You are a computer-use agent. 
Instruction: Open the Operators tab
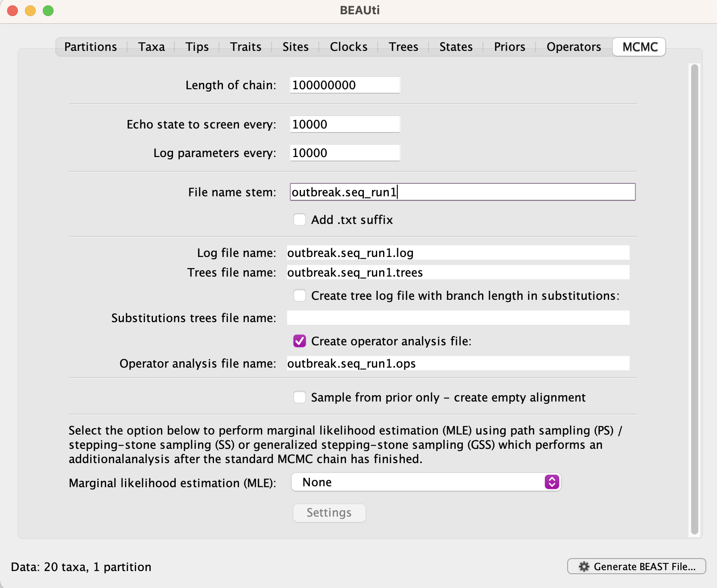[x=574, y=47]
